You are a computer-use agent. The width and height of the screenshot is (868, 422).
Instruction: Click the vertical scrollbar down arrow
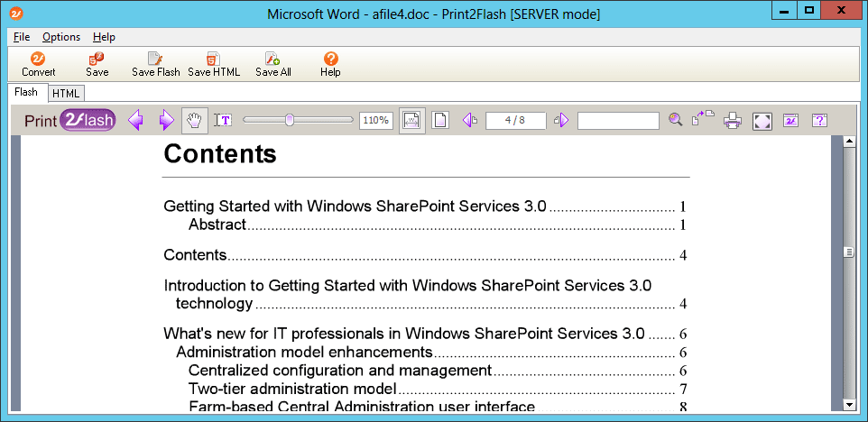pyautogui.click(x=848, y=405)
